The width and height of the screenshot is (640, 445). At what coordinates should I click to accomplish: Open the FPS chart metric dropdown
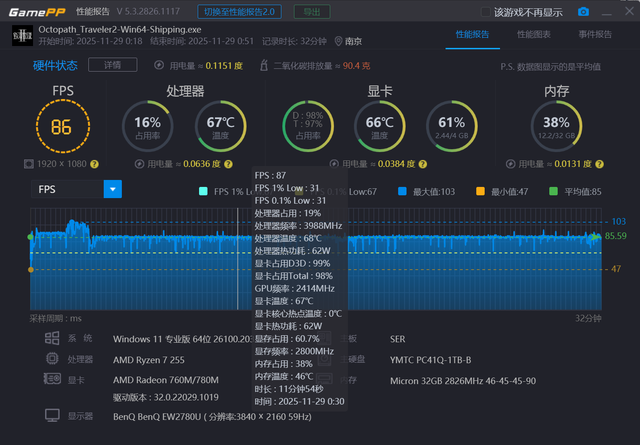click(x=113, y=189)
